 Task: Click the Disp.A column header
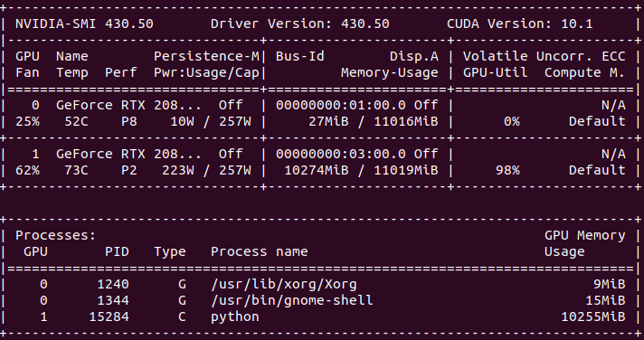click(414, 56)
